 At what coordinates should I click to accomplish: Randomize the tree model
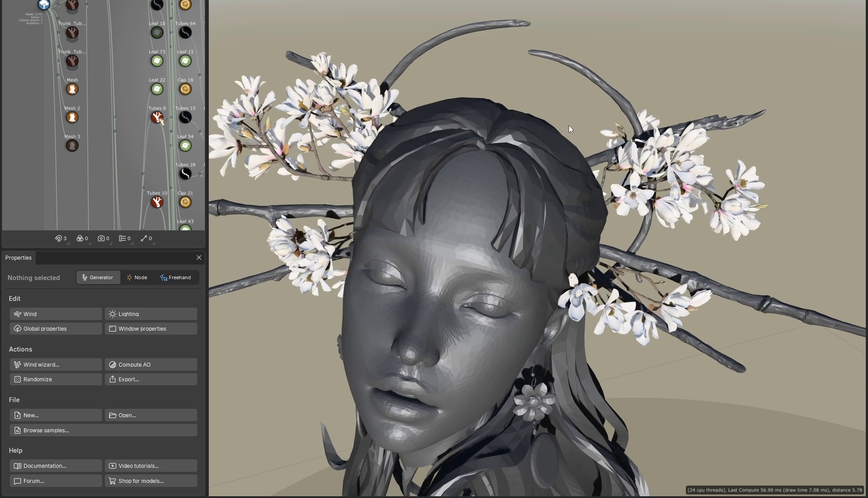coord(56,379)
